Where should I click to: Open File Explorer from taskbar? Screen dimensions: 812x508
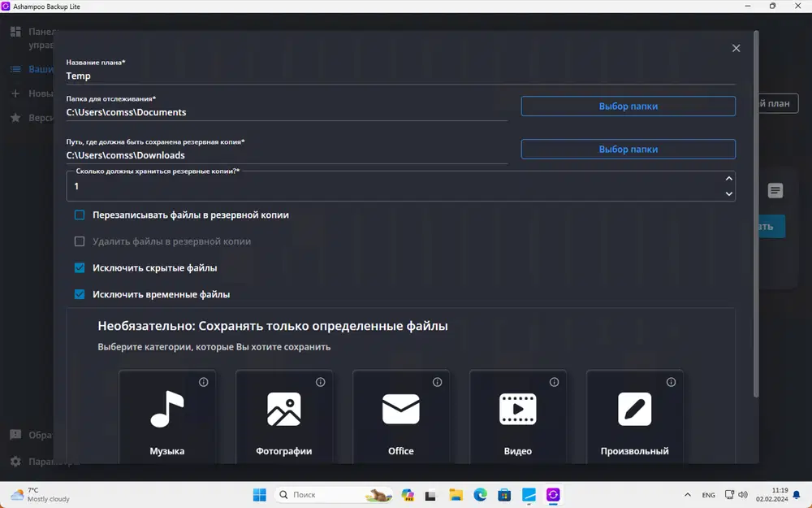click(456, 495)
